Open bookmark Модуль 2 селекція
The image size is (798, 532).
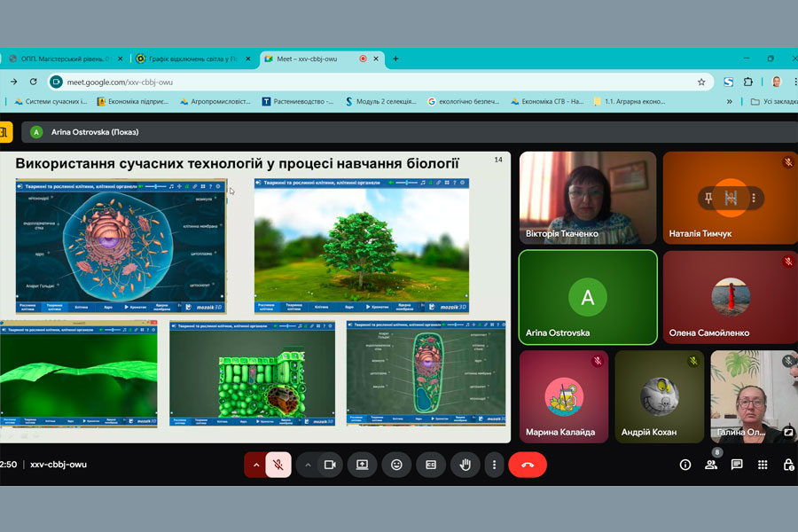pos(380,102)
